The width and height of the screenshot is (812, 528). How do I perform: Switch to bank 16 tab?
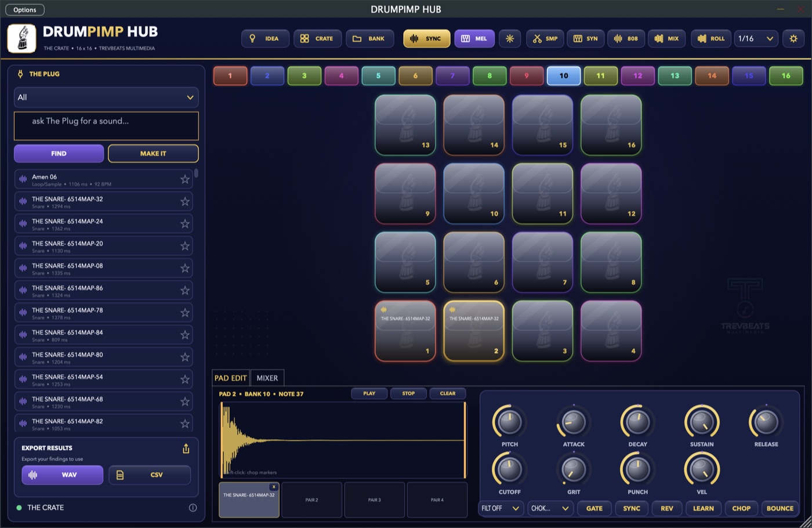(786, 75)
